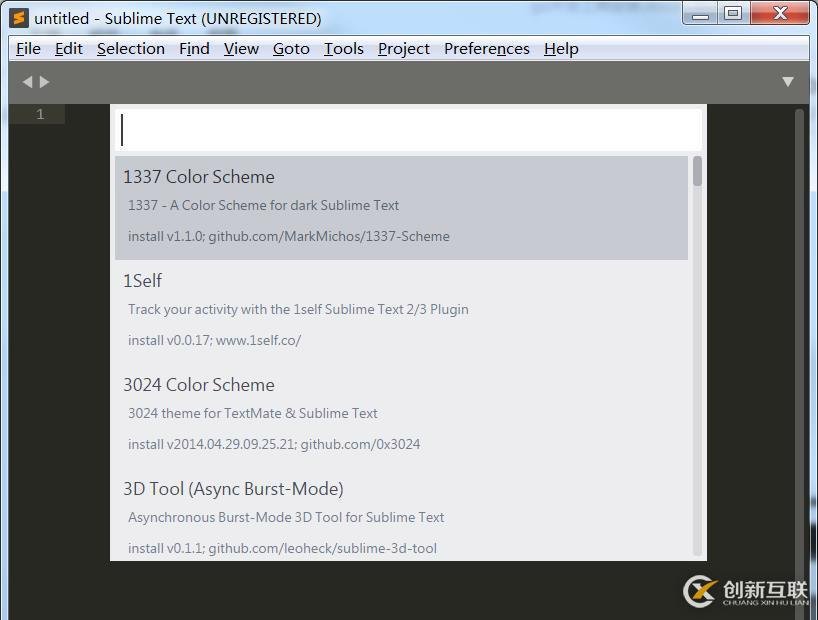Image resolution: width=818 pixels, height=620 pixels.
Task: Open the Tools menu
Action: click(344, 49)
